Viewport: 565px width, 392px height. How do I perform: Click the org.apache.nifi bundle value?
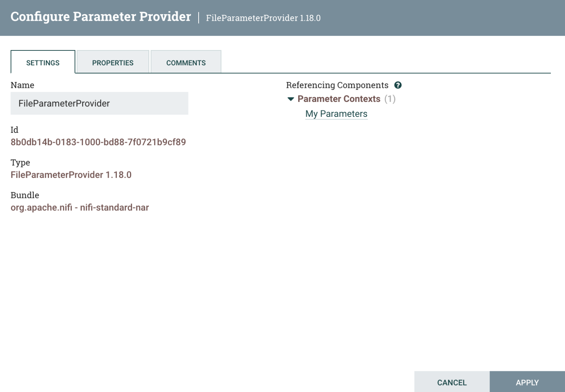(80, 208)
